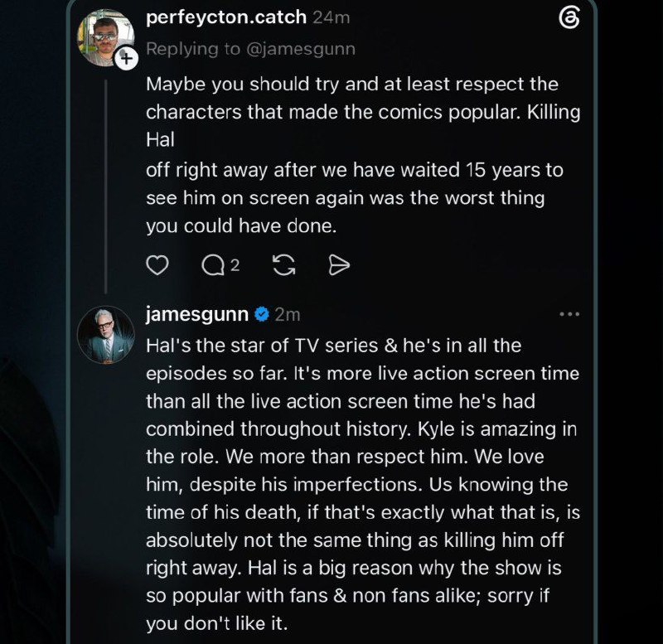
Task: Click the blue verified badge next to jamesgunn
Action: [x=262, y=314]
